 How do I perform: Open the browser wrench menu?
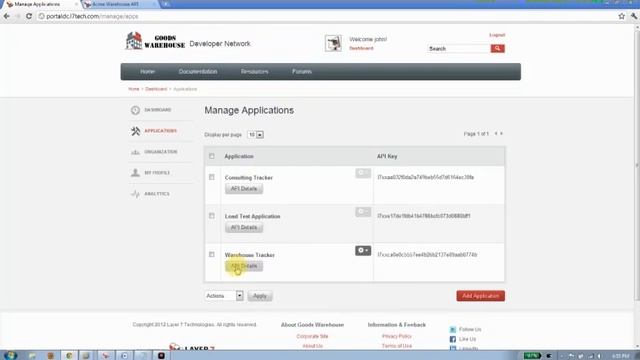click(633, 16)
